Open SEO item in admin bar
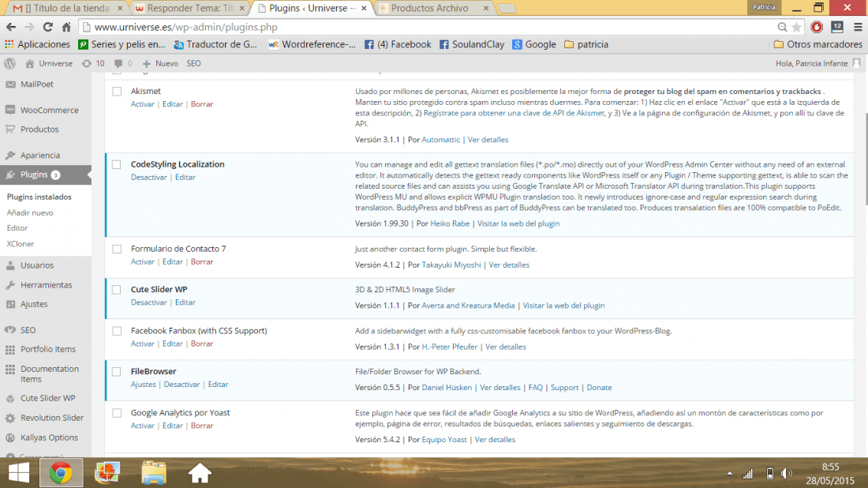 click(x=194, y=64)
